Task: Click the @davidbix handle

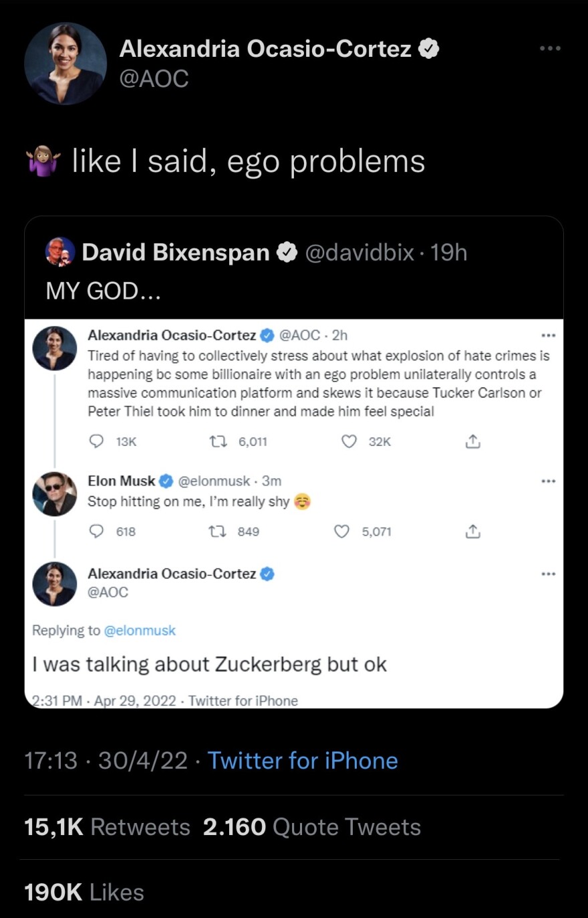Action: 359,252
